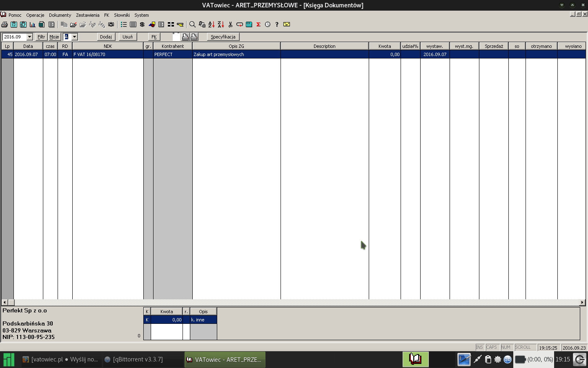Open the dropdown next to letter A
This screenshot has height=368, width=588.
pos(74,37)
